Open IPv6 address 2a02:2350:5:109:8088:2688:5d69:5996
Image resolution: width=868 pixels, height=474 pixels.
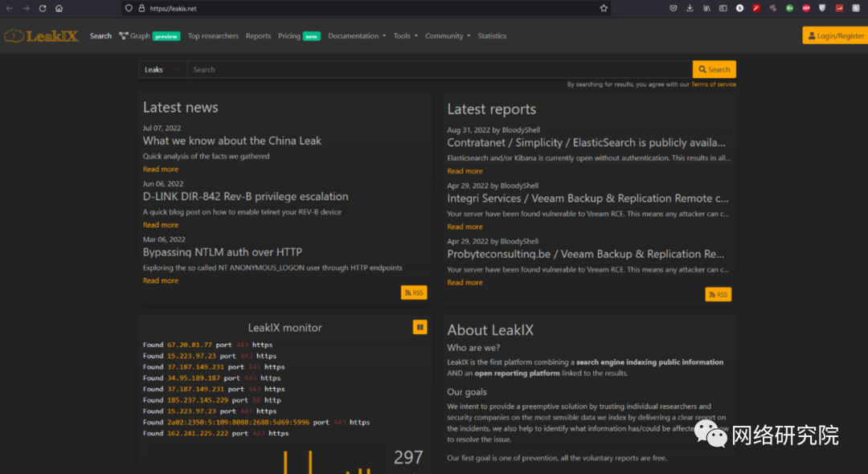(x=238, y=423)
